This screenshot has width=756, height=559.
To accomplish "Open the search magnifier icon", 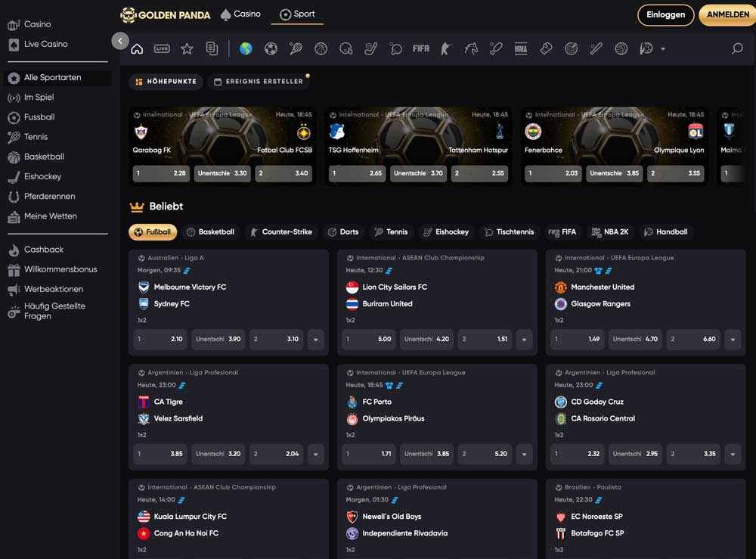I will click(x=737, y=49).
